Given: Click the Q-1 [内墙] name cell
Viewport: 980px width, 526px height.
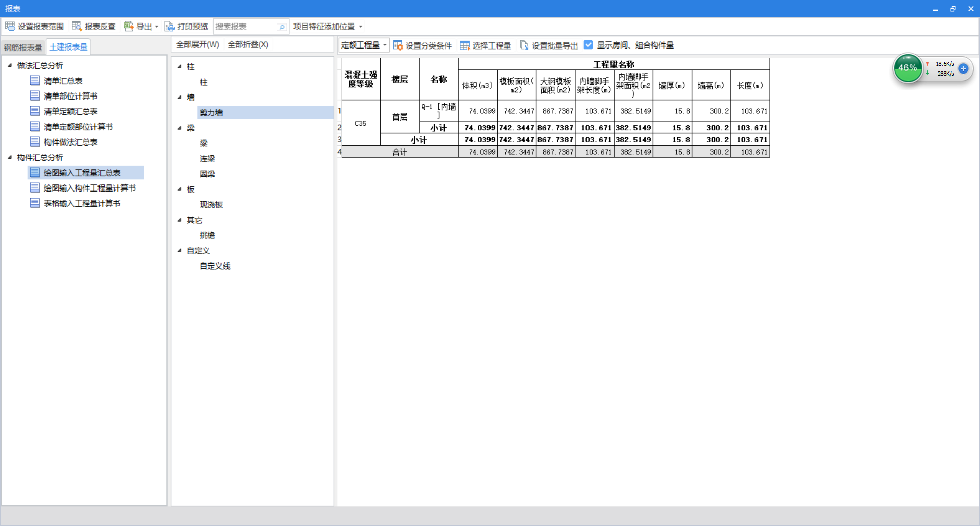Looking at the screenshot, I should 439,111.
